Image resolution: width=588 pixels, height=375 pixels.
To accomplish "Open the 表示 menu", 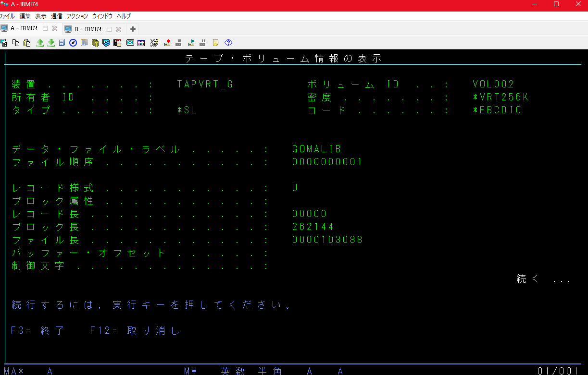I will pyautogui.click(x=40, y=16).
